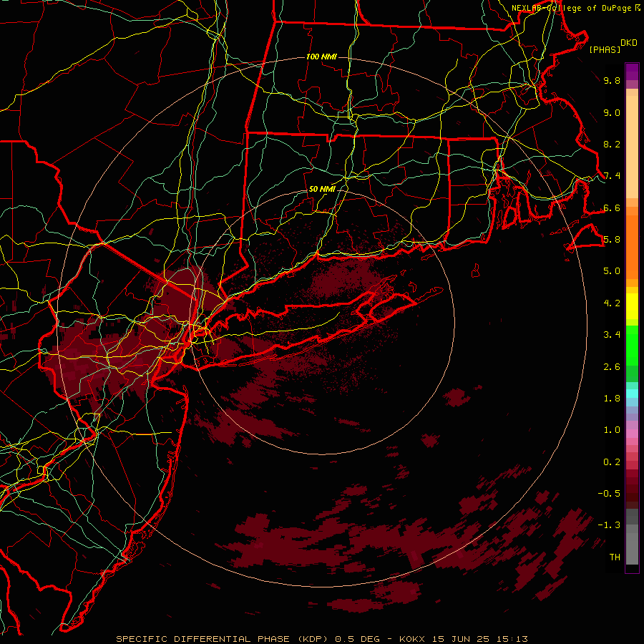Click the 5.0 scale value
The height and width of the screenshot is (644, 644).
(x=612, y=271)
